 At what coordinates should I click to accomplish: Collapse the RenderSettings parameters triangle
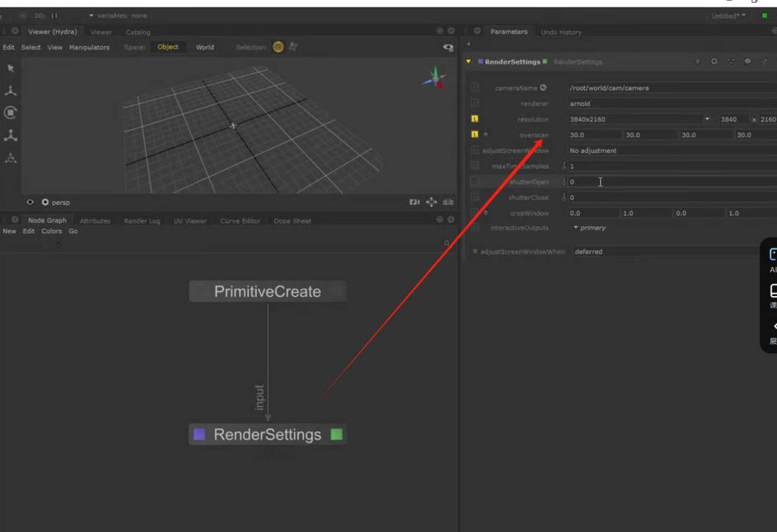(469, 61)
